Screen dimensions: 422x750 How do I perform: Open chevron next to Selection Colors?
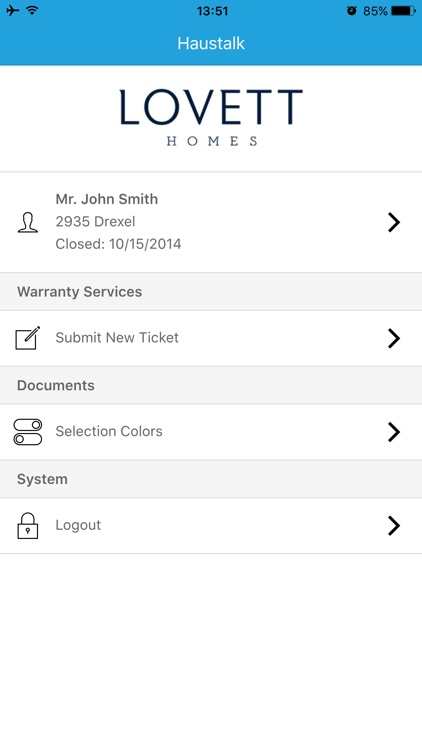pyautogui.click(x=394, y=432)
